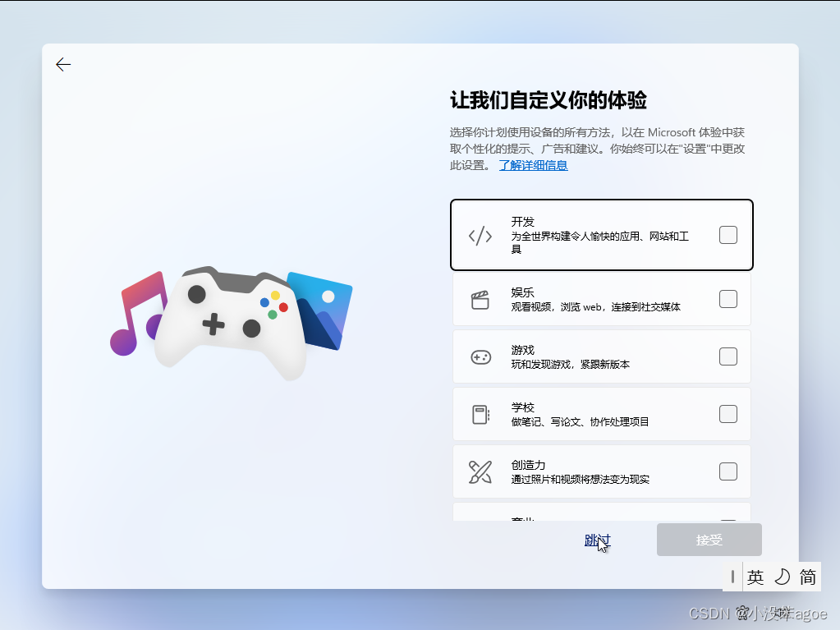Click the 接受 accept button
Viewport: 840px width, 630px height.
click(709, 540)
